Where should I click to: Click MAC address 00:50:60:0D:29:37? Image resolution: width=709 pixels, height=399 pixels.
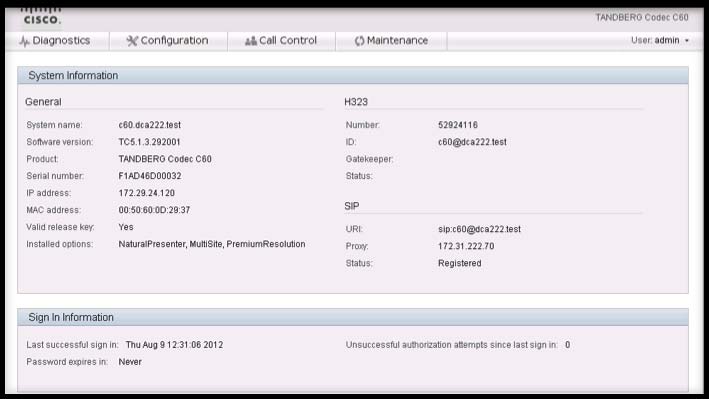pyautogui.click(x=154, y=210)
